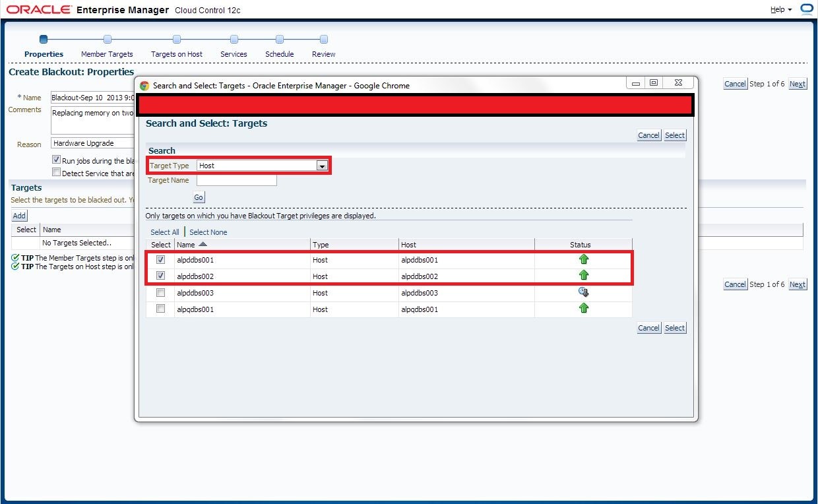Enable the Detect Service checkbox

pos(56,172)
